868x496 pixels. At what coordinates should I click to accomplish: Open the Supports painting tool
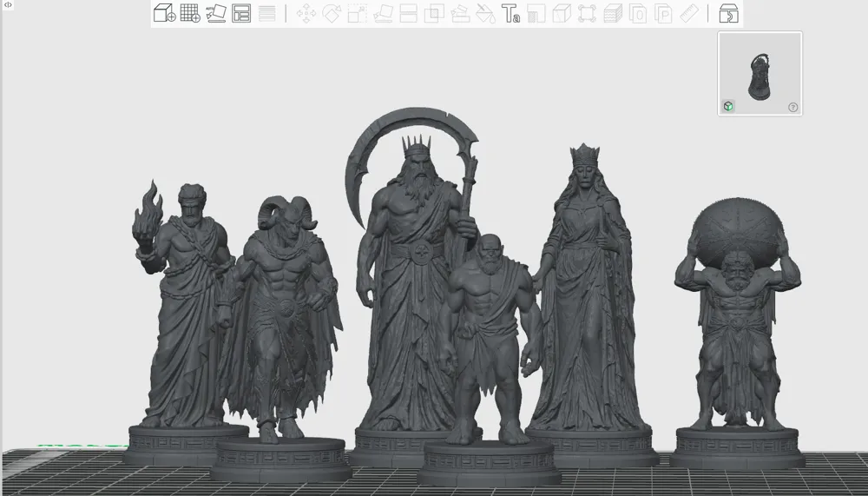[460, 13]
